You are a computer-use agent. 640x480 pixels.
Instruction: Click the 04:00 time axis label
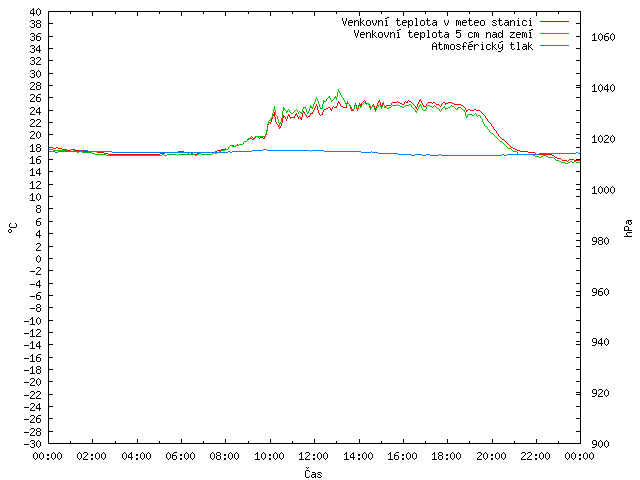[136, 456]
